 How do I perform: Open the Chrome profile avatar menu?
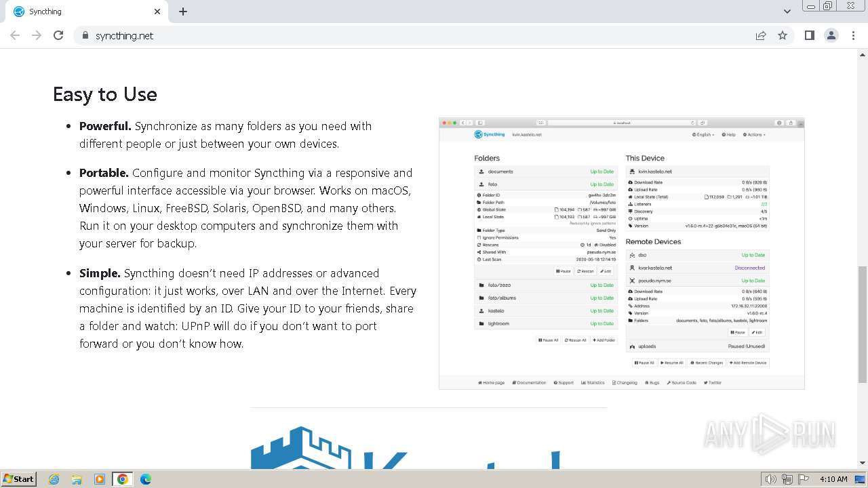(x=831, y=35)
